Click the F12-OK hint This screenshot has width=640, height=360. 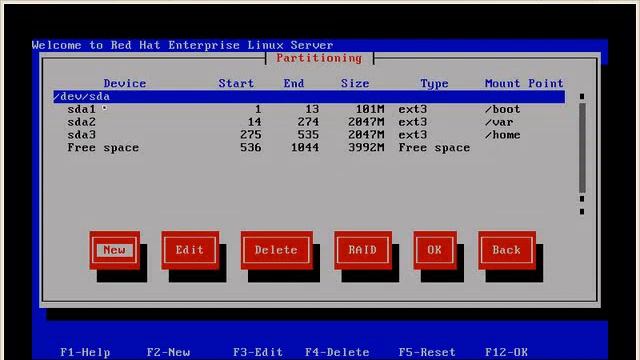(x=506, y=352)
